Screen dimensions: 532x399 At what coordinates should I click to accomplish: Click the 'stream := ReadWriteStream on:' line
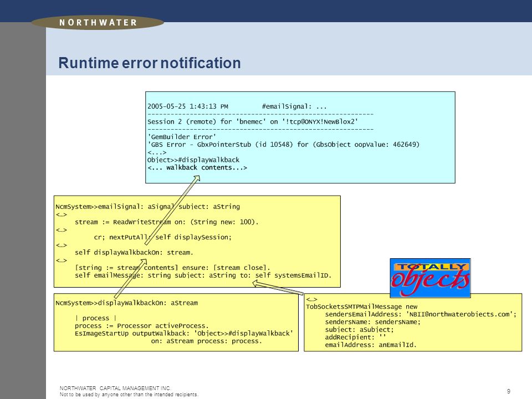tap(167, 222)
